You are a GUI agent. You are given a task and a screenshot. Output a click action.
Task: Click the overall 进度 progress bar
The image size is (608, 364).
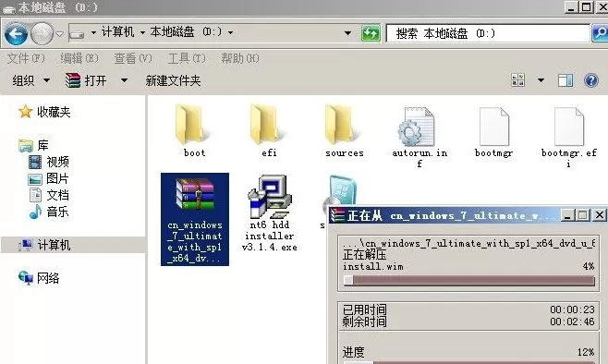tap(468, 362)
